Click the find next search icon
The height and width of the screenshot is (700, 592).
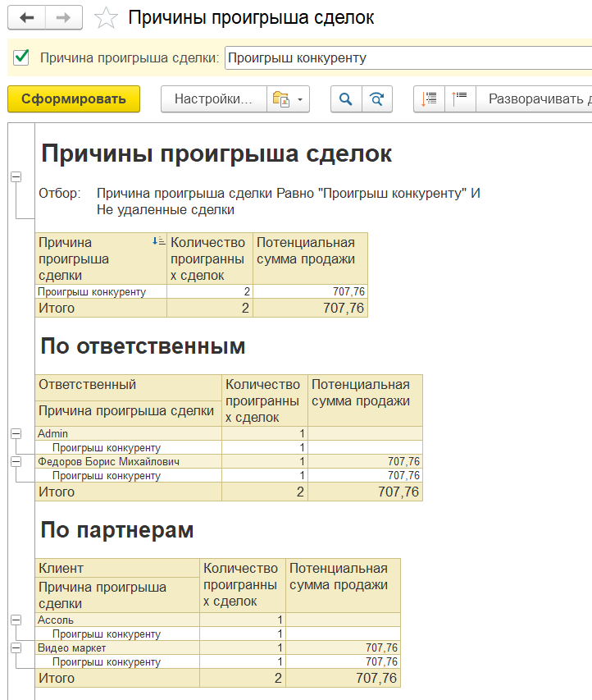[377, 99]
